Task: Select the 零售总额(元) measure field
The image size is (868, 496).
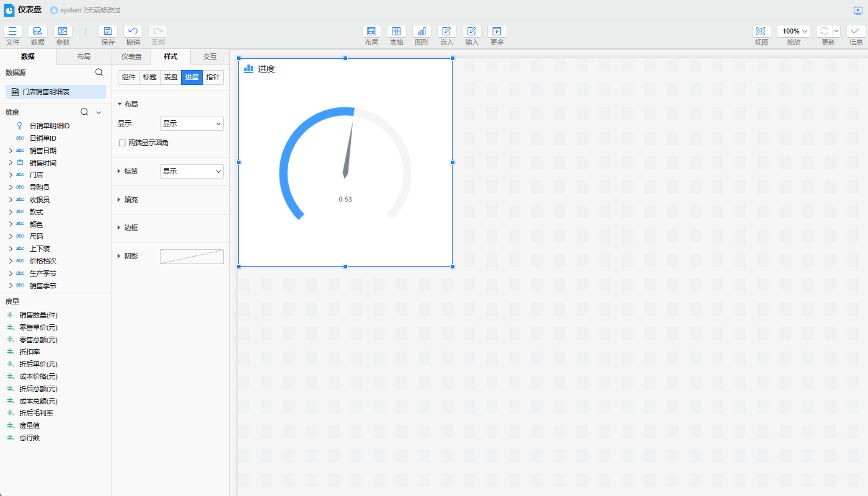Action: (38, 340)
